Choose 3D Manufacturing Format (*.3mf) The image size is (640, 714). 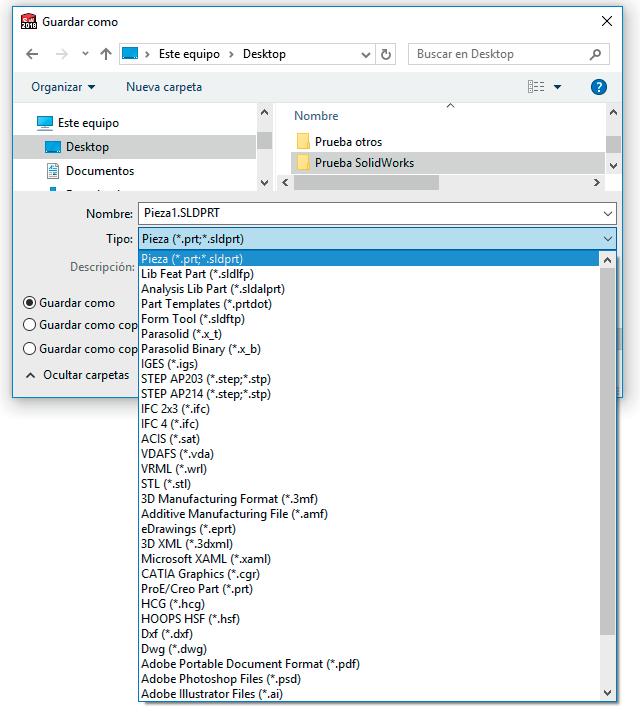coord(369,499)
